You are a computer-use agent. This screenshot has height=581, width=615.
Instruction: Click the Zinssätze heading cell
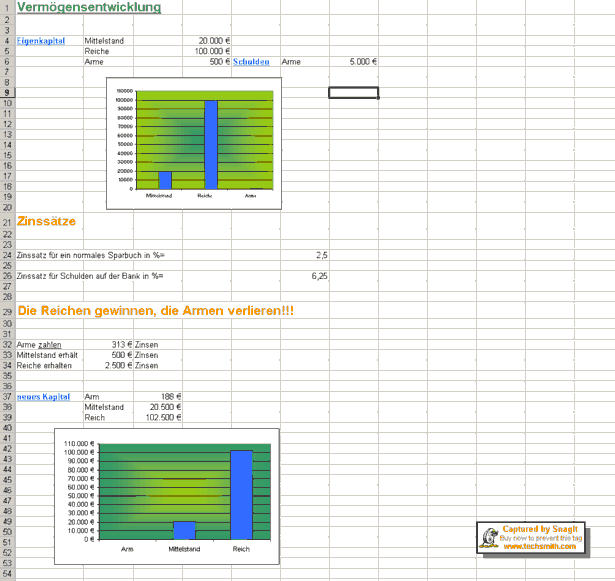tap(46, 222)
